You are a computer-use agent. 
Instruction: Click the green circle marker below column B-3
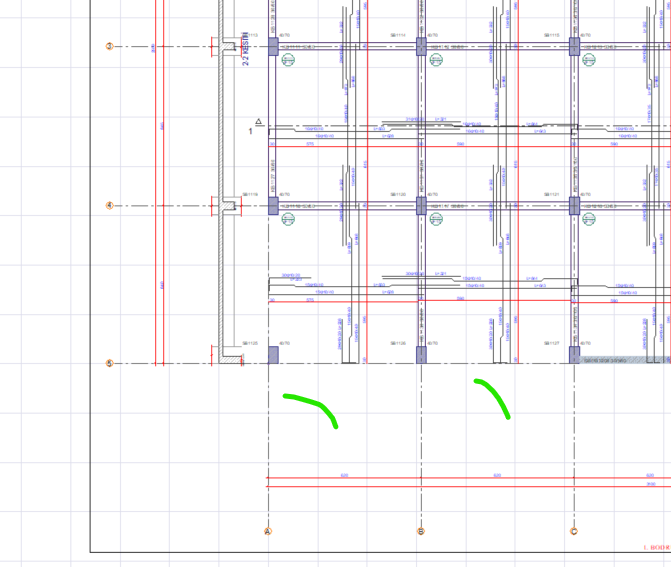coord(436,60)
